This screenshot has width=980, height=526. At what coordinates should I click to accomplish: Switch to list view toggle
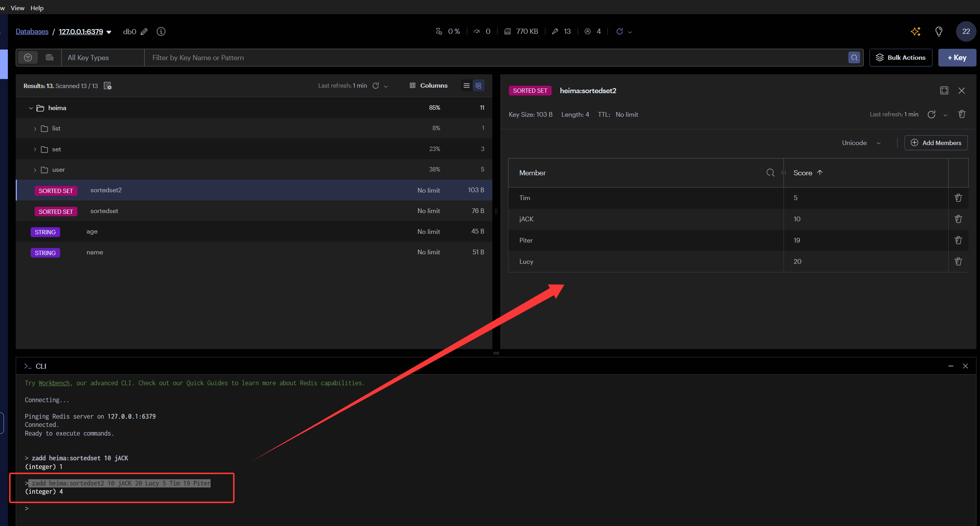coord(466,86)
